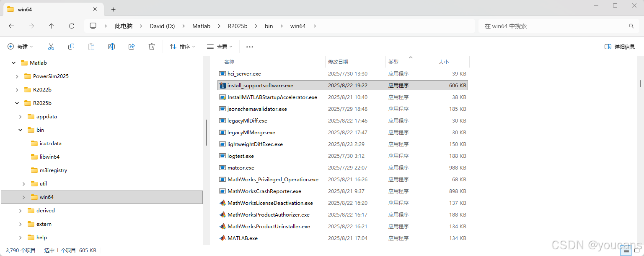This screenshot has width=644, height=256.
Task: Click R2025b in the address path
Action: point(238,26)
